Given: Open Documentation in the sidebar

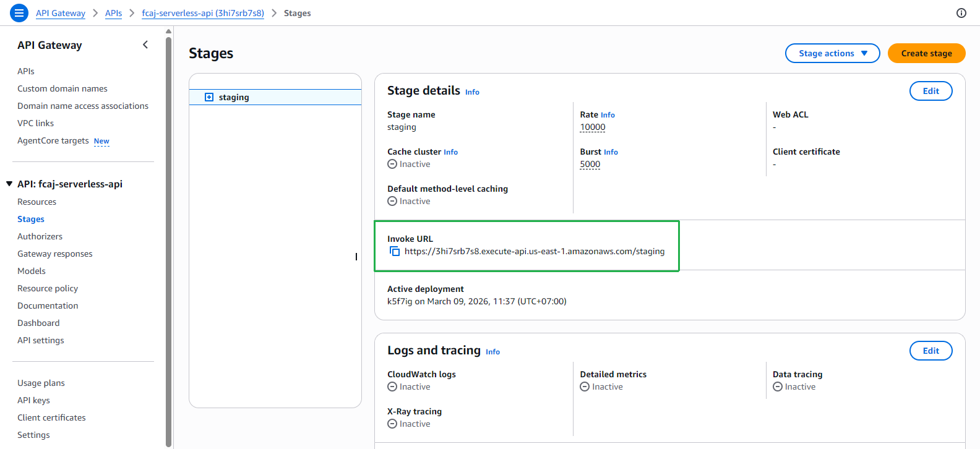Looking at the screenshot, I should pos(48,306).
